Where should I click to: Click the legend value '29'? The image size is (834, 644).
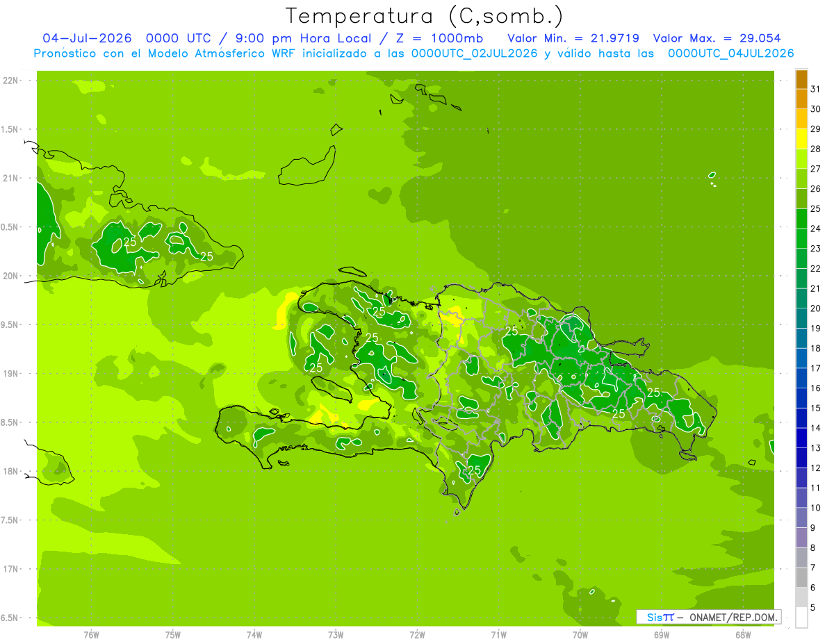816,129
